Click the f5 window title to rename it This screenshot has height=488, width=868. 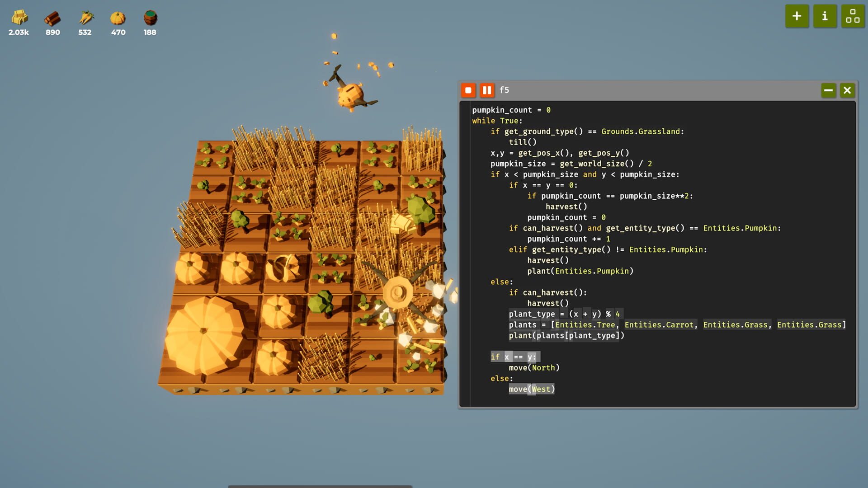click(504, 90)
